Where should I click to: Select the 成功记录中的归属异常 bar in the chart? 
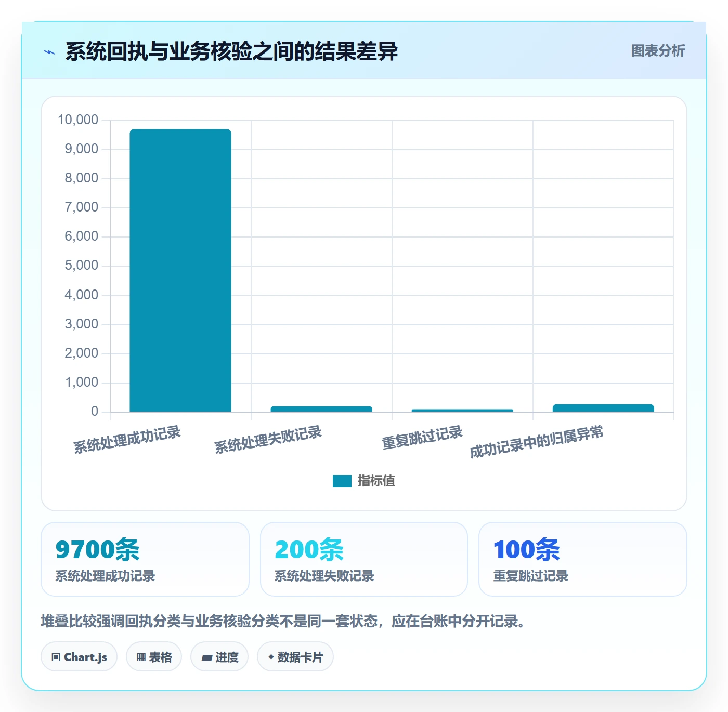tap(603, 408)
